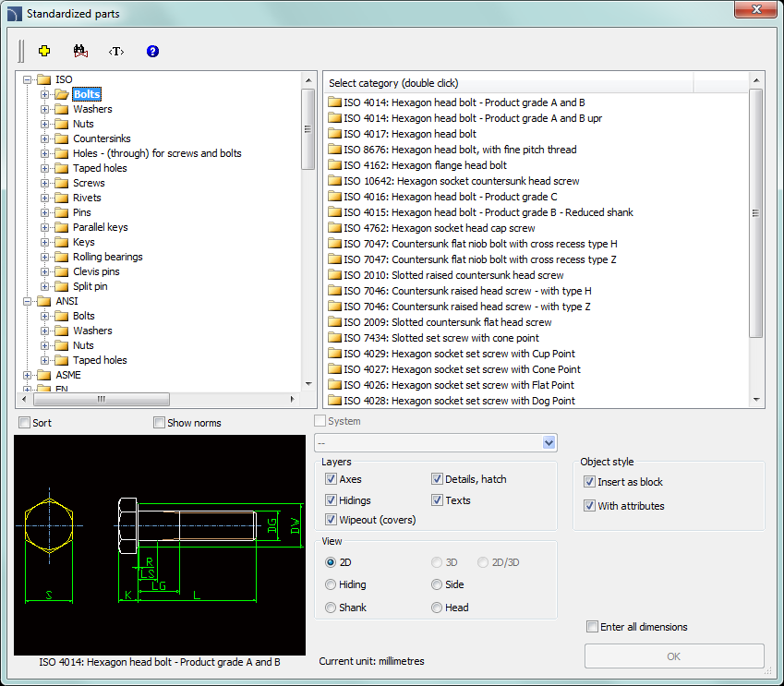Enable the Sort checkbox

coord(26,423)
